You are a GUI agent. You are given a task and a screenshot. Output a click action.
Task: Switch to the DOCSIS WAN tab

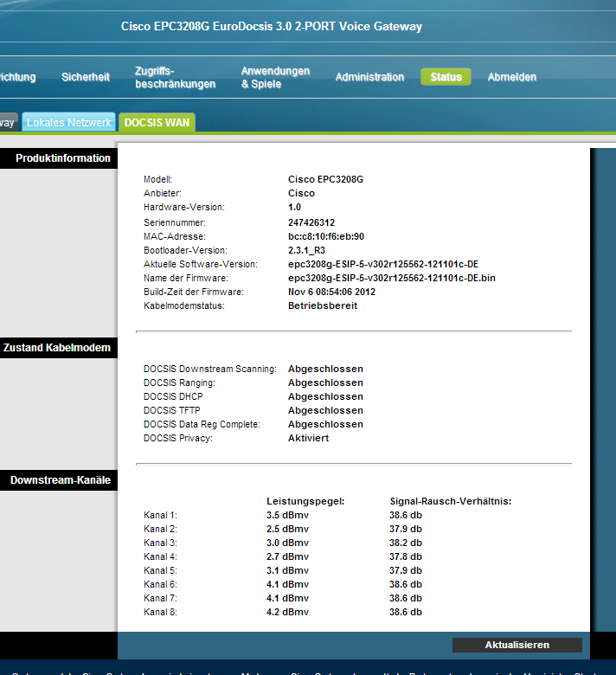[157, 123]
